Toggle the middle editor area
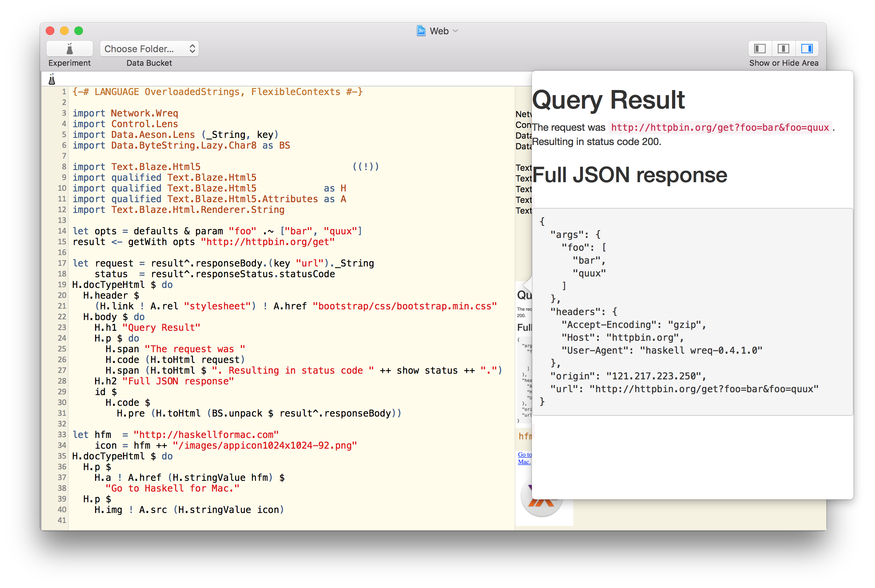Screen dimensions: 875x588 [783, 49]
